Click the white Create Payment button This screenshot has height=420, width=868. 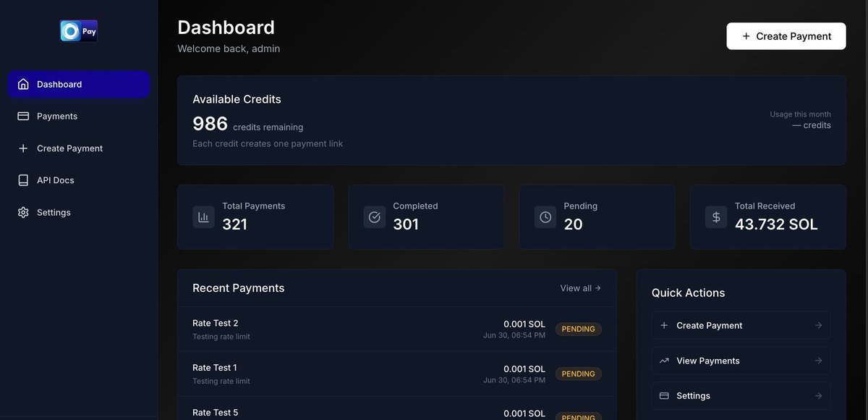[x=786, y=36]
